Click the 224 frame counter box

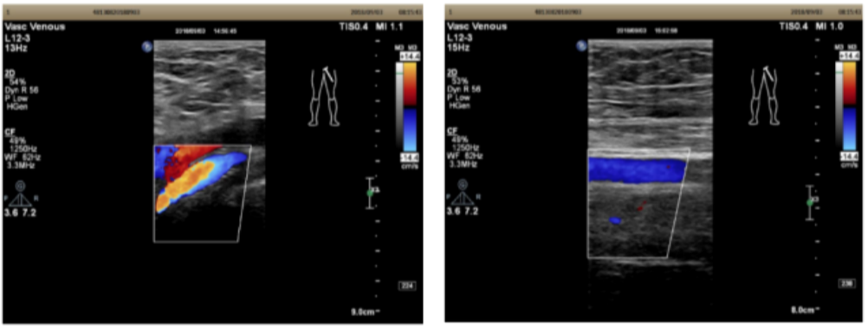click(x=406, y=286)
